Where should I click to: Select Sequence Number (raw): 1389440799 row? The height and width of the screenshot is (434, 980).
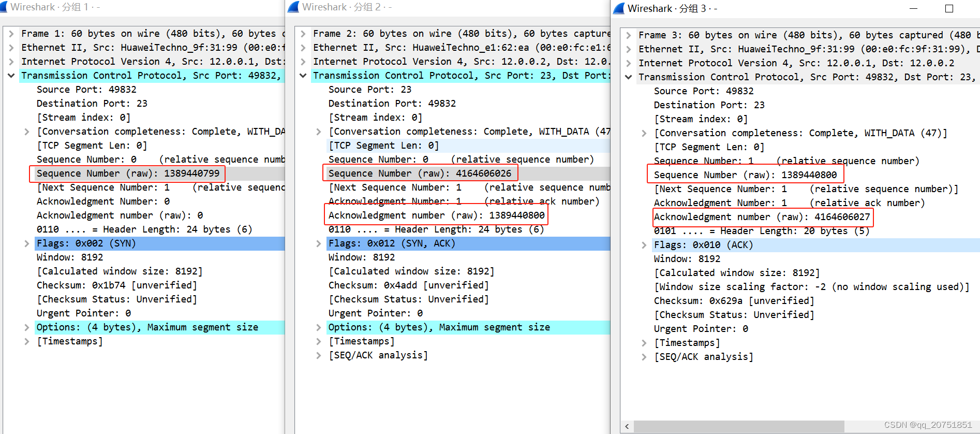128,173
